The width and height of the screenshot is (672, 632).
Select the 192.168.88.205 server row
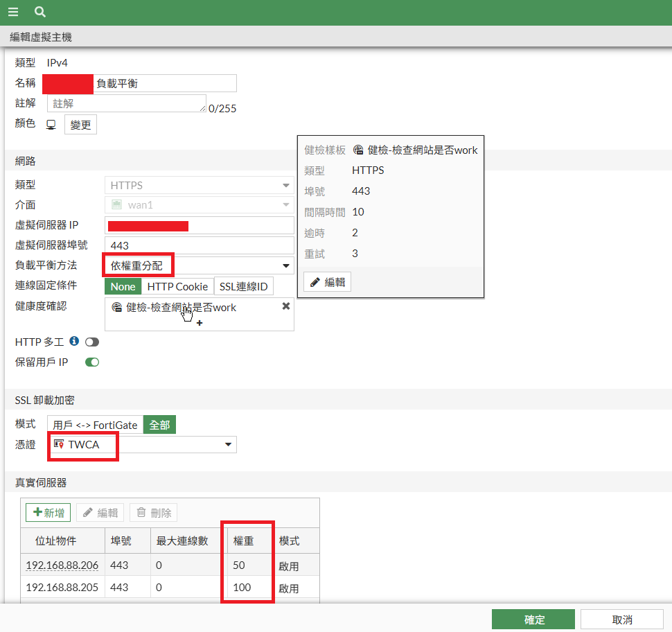click(170, 588)
